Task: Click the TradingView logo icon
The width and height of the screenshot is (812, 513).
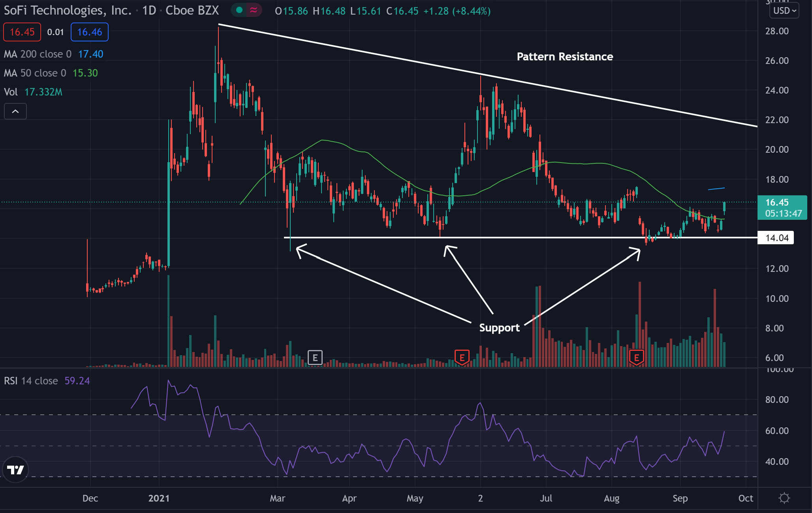Action: tap(15, 470)
